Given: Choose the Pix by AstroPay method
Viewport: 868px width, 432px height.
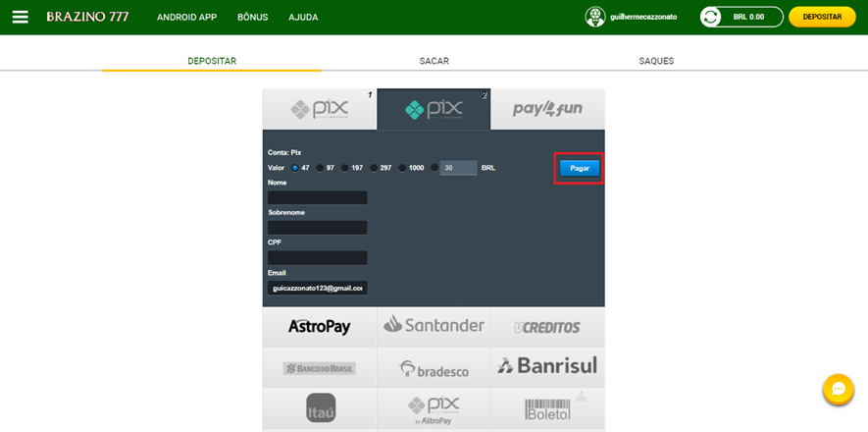Looking at the screenshot, I should click(434, 408).
